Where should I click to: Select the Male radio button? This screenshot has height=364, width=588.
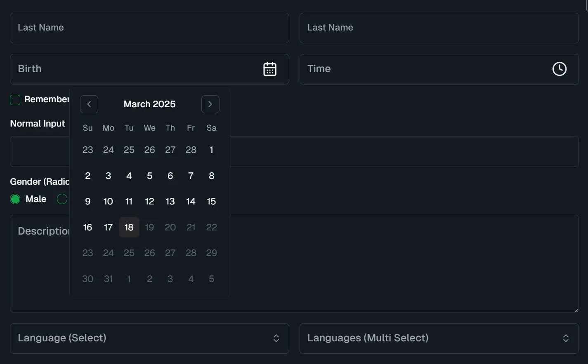click(x=15, y=199)
